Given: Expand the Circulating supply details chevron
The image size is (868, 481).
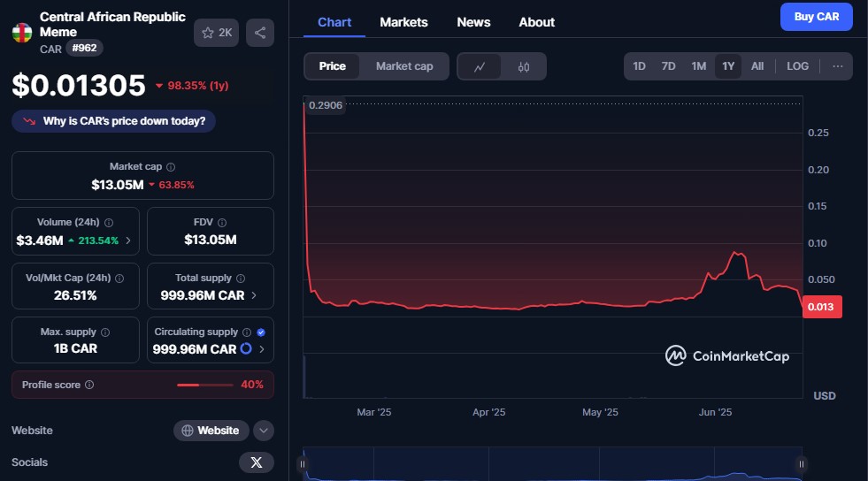Looking at the screenshot, I should pos(262,349).
